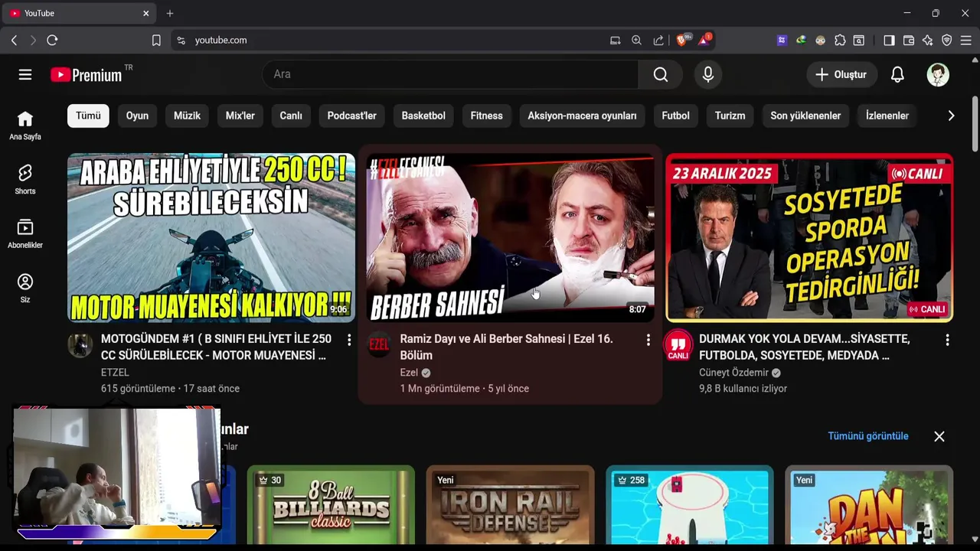Click Tümünü görüntüle link
980x551 pixels.
pos(868,436)
